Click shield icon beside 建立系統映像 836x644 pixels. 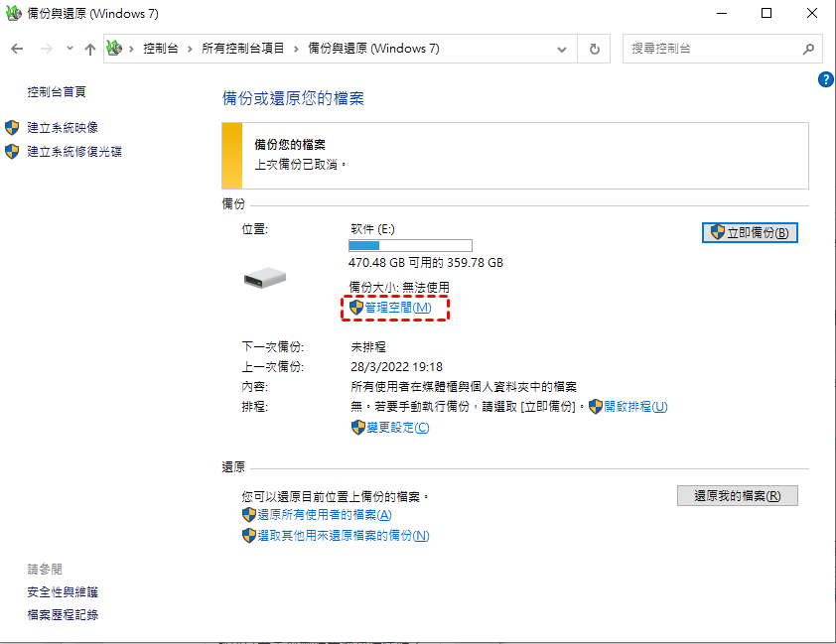pos(12,127)
